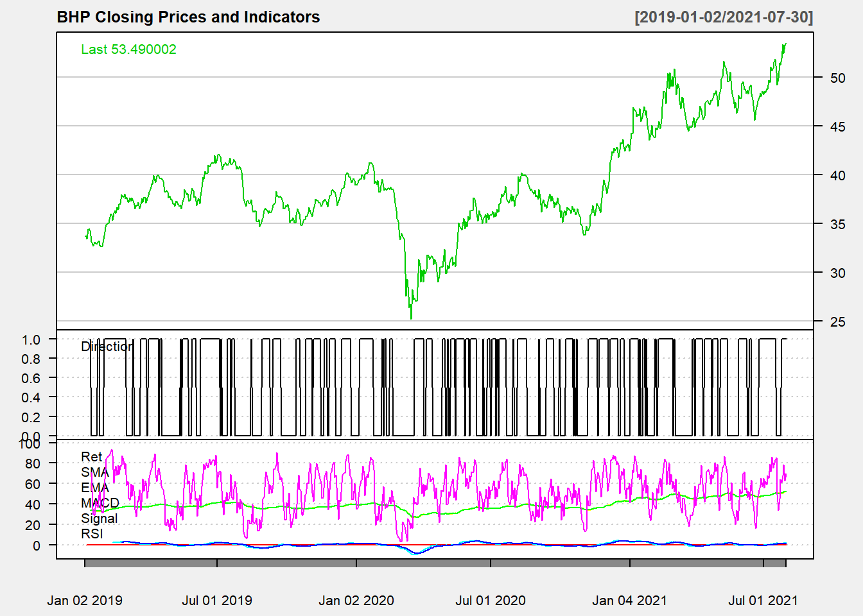Click the 'RSI' legend entry

point(92,534)
